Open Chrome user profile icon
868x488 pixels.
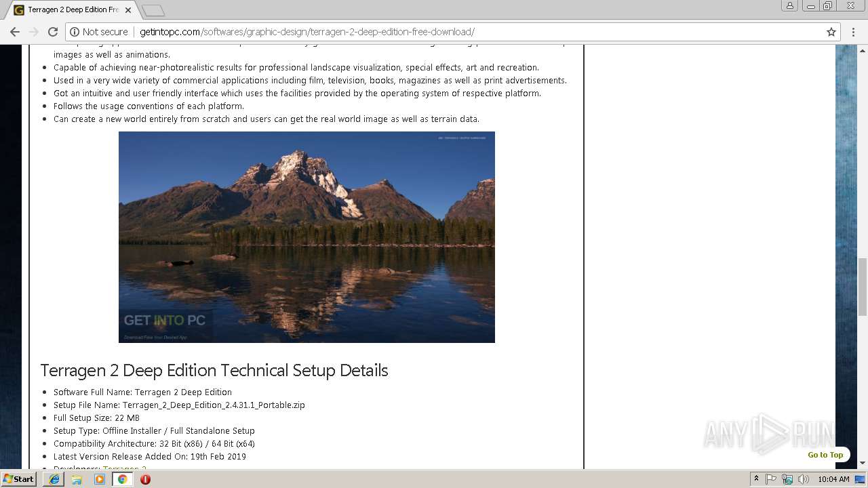tap(789, 5)
